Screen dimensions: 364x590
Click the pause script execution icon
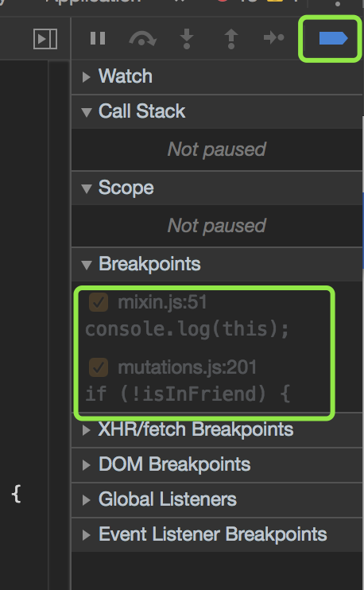point(98,38)
